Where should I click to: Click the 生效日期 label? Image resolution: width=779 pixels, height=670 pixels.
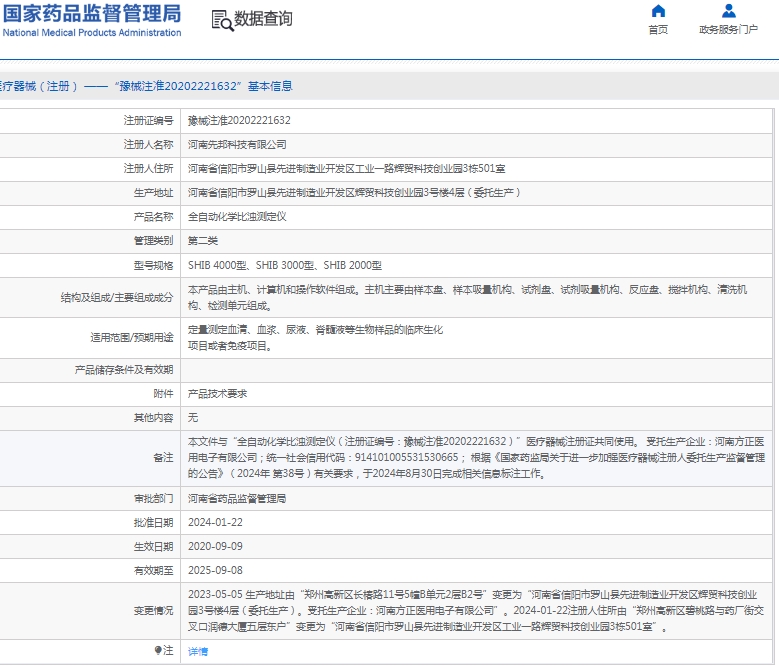pyautogui.click(x=154, y=546)
